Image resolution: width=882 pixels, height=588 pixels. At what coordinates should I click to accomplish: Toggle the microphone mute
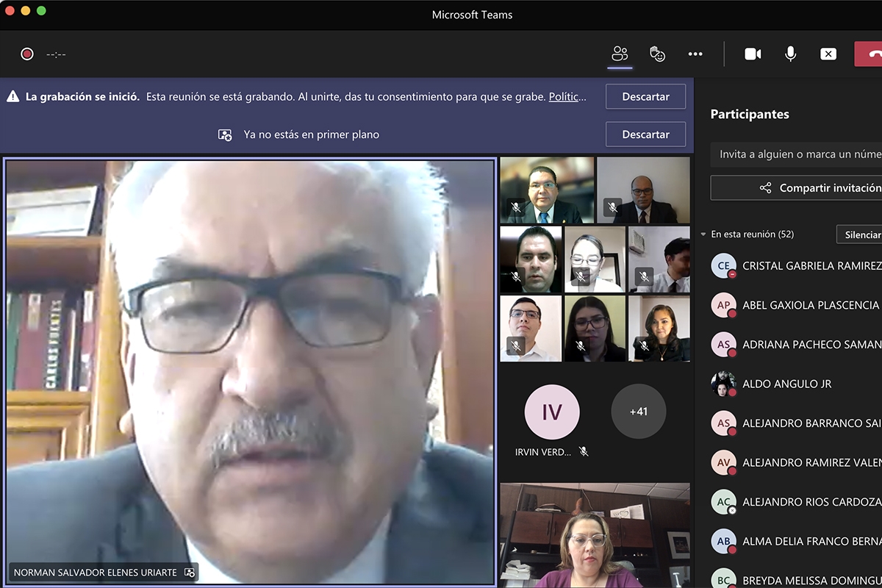pos(791,54)
